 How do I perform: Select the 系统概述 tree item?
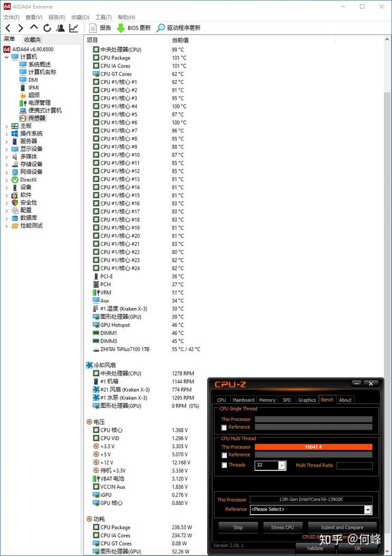coord(35,64)
